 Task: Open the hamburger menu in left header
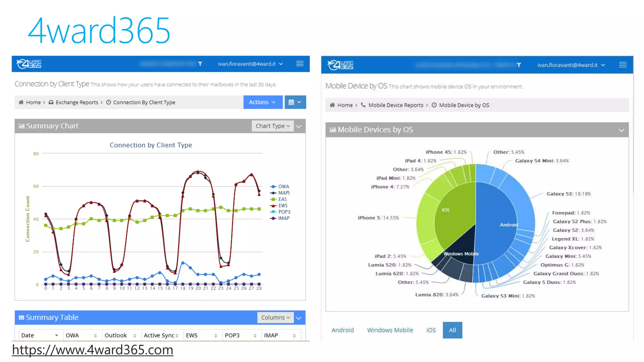[x=300, y=64]
